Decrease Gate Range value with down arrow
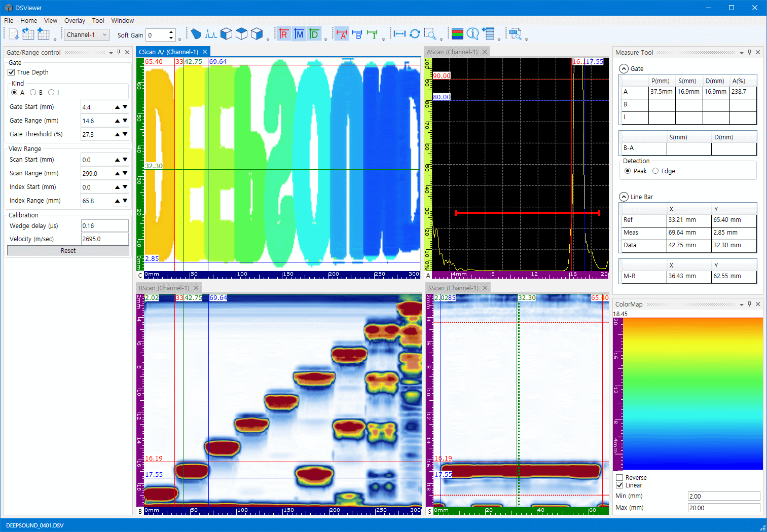This screenshot has height=532, width=767. pyautogui.click(x=125, y=121)
